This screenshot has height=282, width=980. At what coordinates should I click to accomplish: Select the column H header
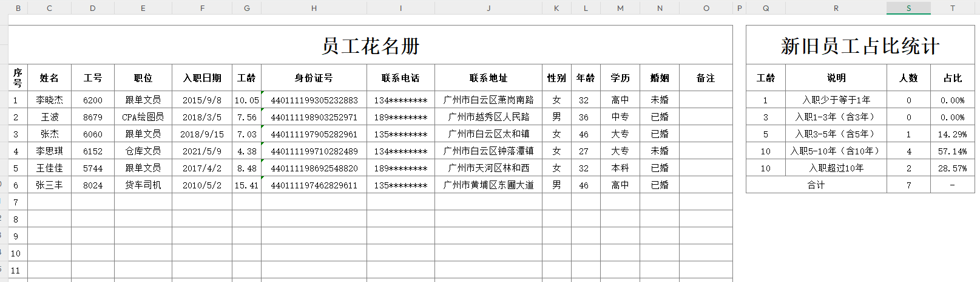point(314,8)
